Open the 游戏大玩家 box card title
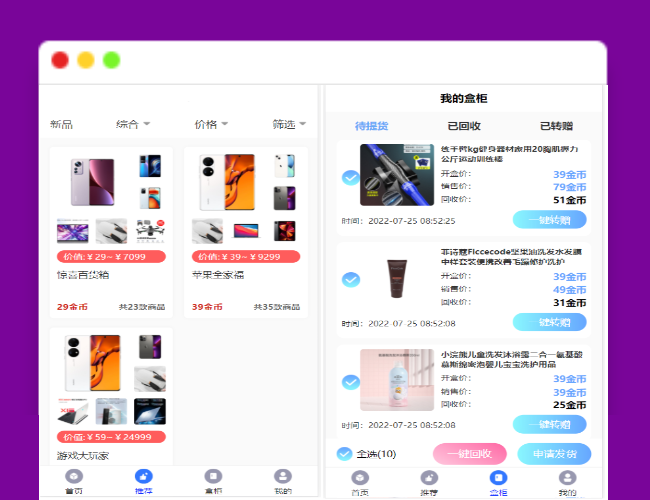 pyautogui.click(x=83, y=456)
